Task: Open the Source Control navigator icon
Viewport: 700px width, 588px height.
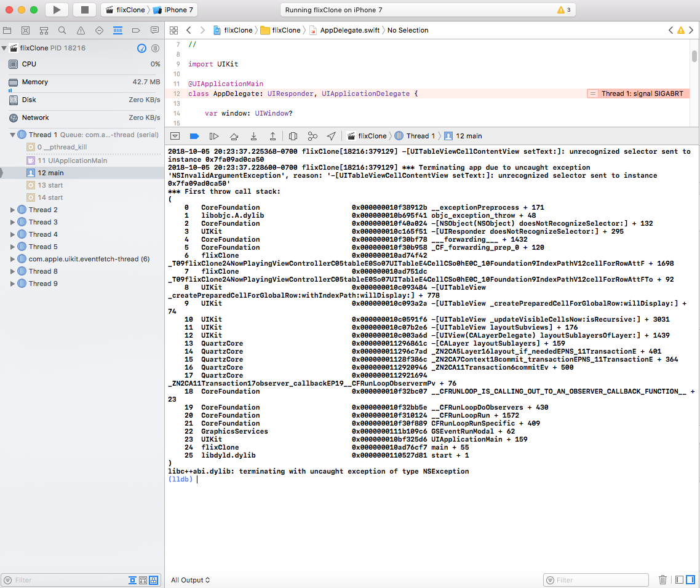Action: [x=25, y=30]
